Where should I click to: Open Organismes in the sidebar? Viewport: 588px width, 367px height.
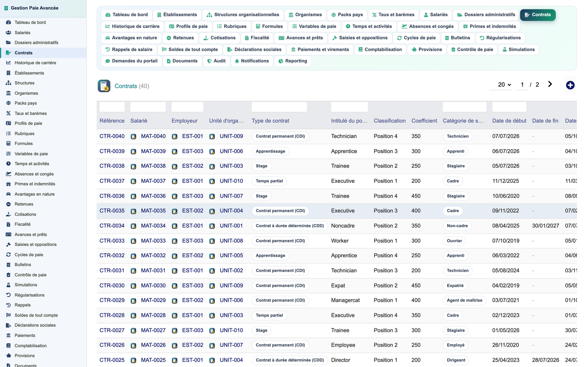(x=43, y=93)
